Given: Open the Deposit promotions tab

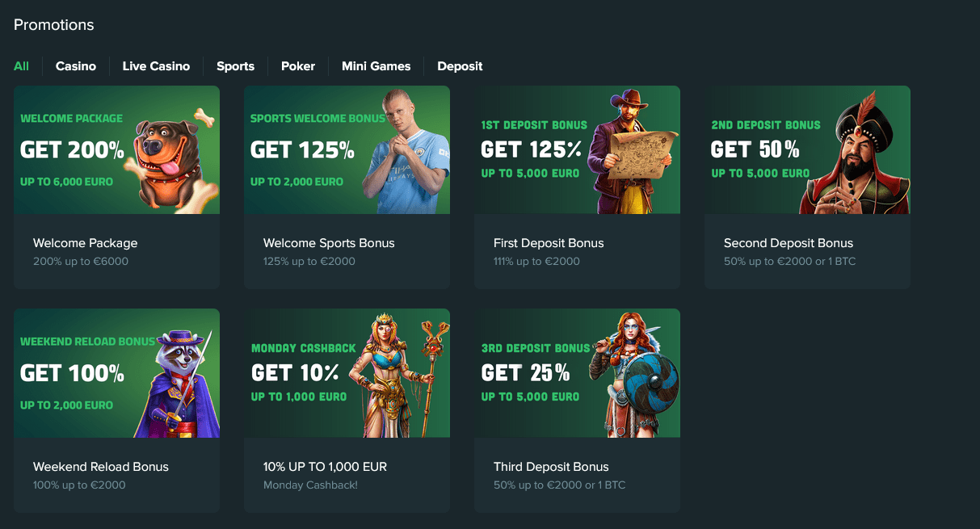Looking at the screenshot, I should (x=460, y=66).
